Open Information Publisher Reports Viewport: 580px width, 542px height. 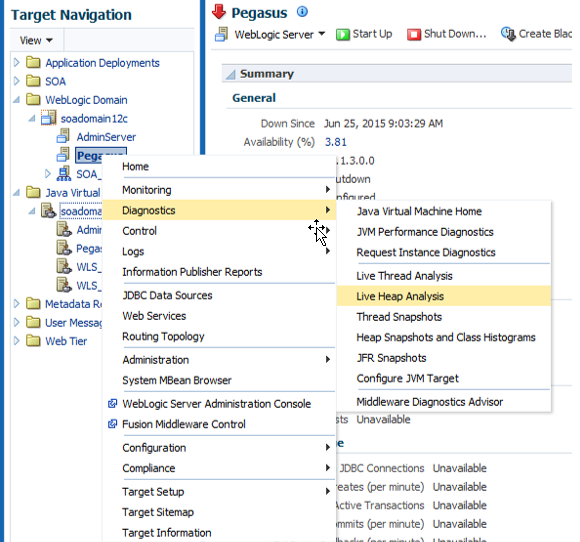(219, 272)
